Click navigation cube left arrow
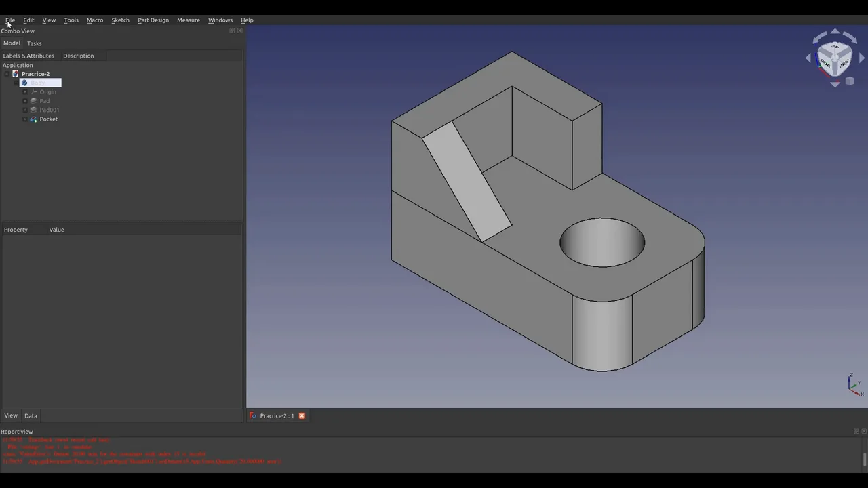The width and height of the screenshot is (868, 488). coord(808,58)
